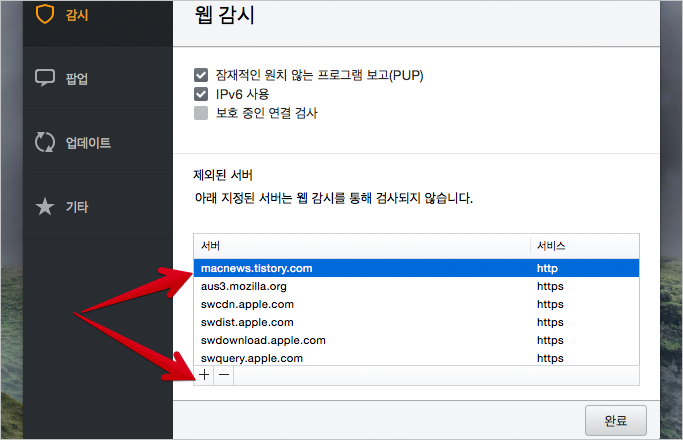Switch to the 기타 sidebar section
Image resolution: width=683 pixels, height=440 pixels.
click(98, 207)
